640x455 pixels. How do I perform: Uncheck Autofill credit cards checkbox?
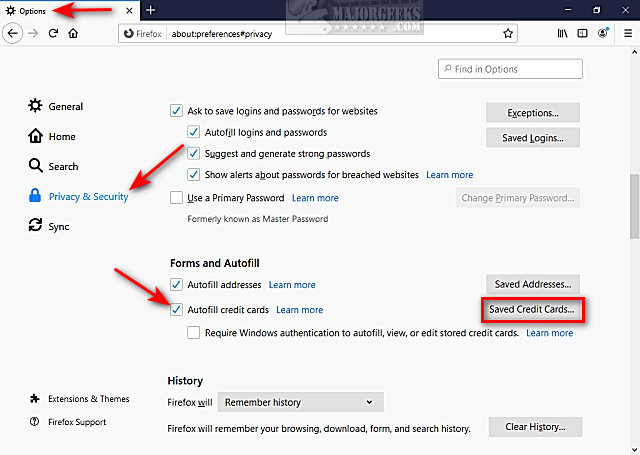click(x=176, y=309)
